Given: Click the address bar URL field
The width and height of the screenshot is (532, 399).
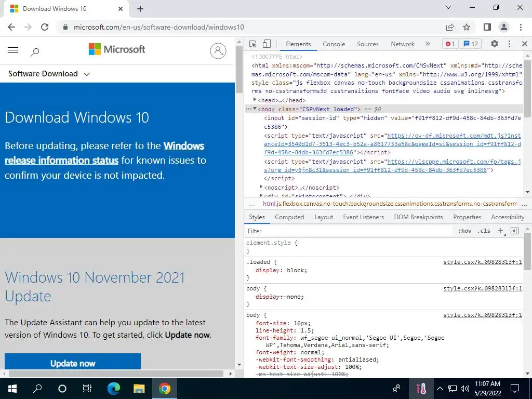Looking at the screenshot, I should click(x=251, y=27).
